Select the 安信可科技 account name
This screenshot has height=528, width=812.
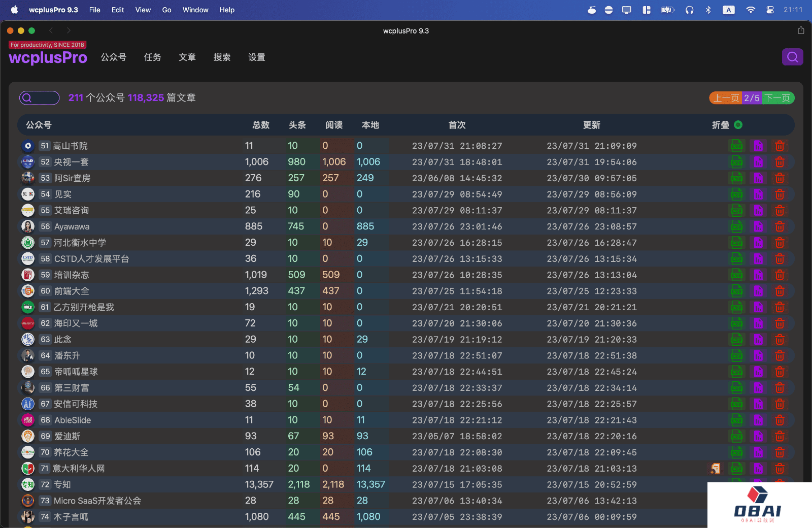(x=76, y=404)
